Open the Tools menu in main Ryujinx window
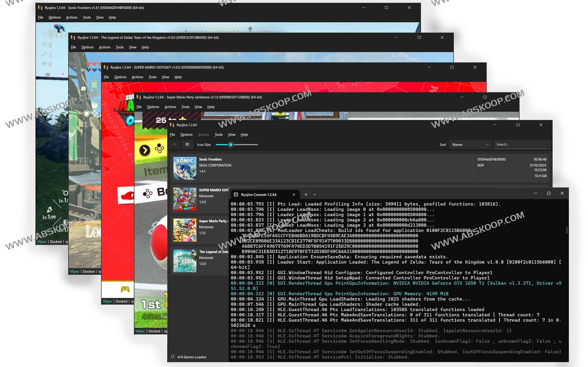The image size is (588, 367). pyautogui.click(x=218, y=135)
